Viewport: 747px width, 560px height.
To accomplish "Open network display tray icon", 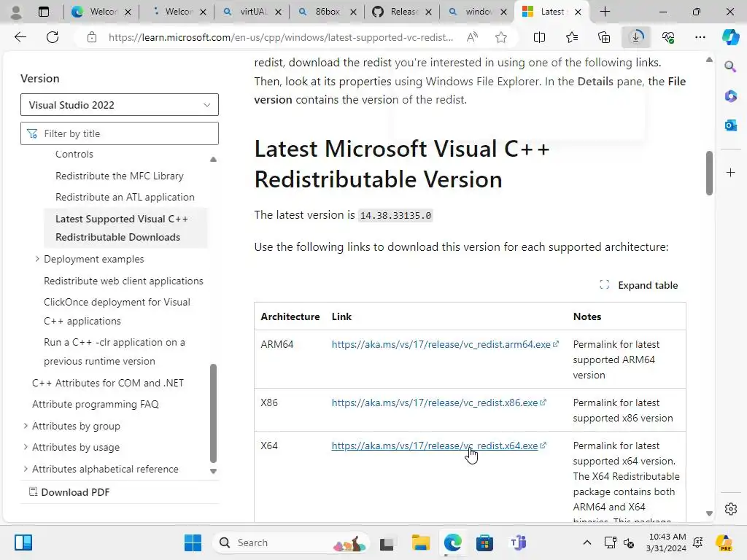I will (610, 542).
